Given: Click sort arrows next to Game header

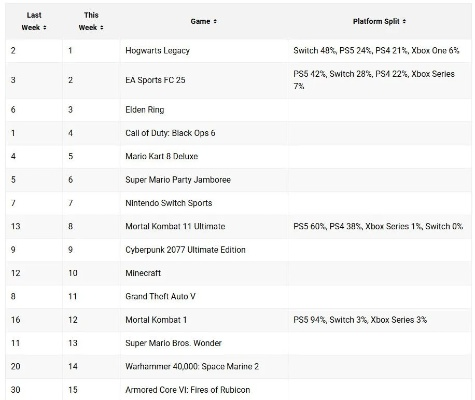Looking at the screenshot, I should (215, 21).
